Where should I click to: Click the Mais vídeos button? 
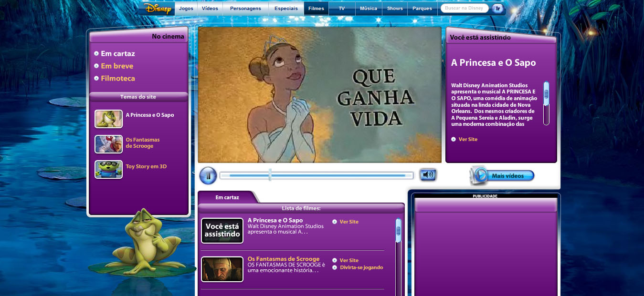pyautogui.click(x=502, y=175)
